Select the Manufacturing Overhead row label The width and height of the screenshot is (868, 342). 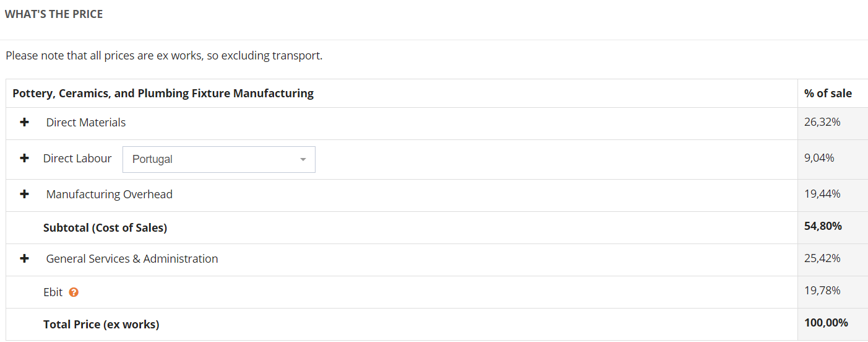click(110, 195)
